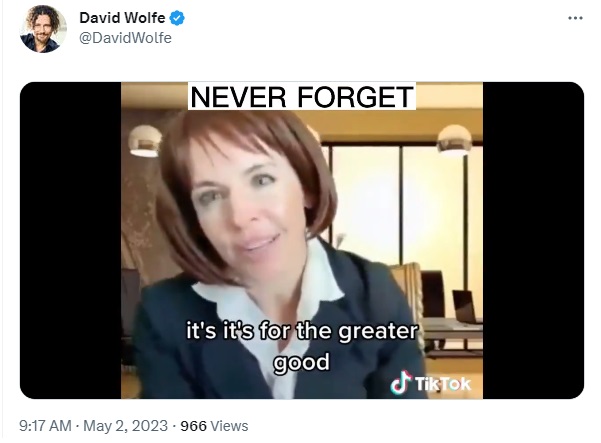Click the white shirt collar in video
Screen dimensions: 601x443
pyautogui.click(x=268, y=291)
